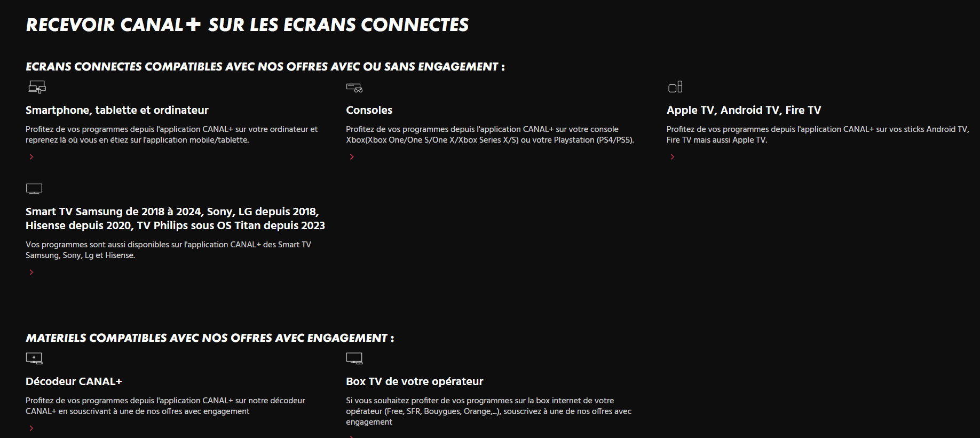
Task: Click the Décodeur CANAL+ decoder icon
Action: (x=34, y=358)
